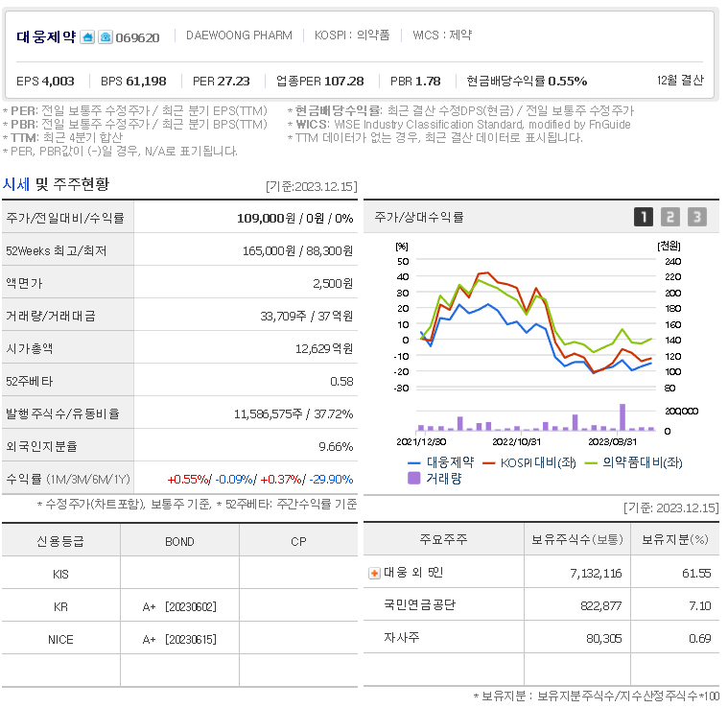728x708 pixels.
Task: Select volume value 33,709주 / 37억원
Action: [x=306, y=317]
